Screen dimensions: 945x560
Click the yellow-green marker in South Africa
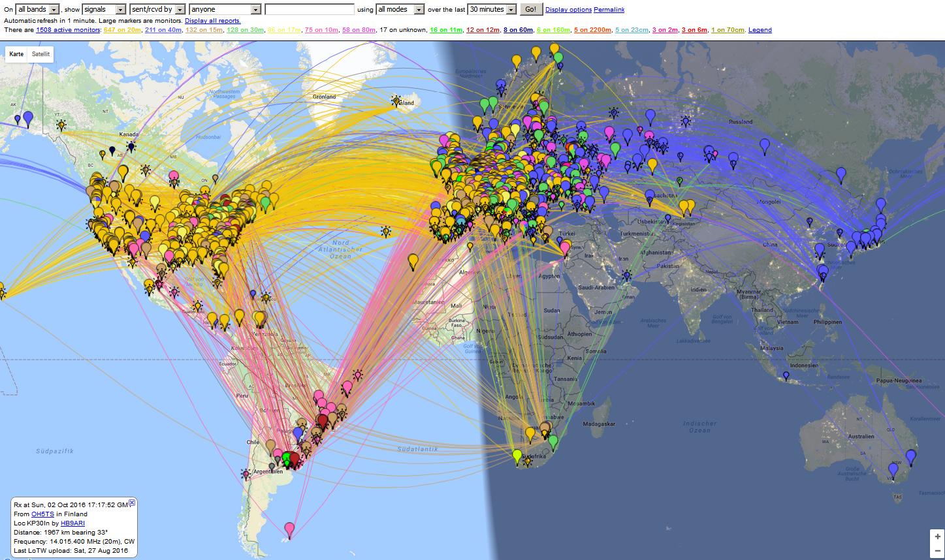(517, 455)
